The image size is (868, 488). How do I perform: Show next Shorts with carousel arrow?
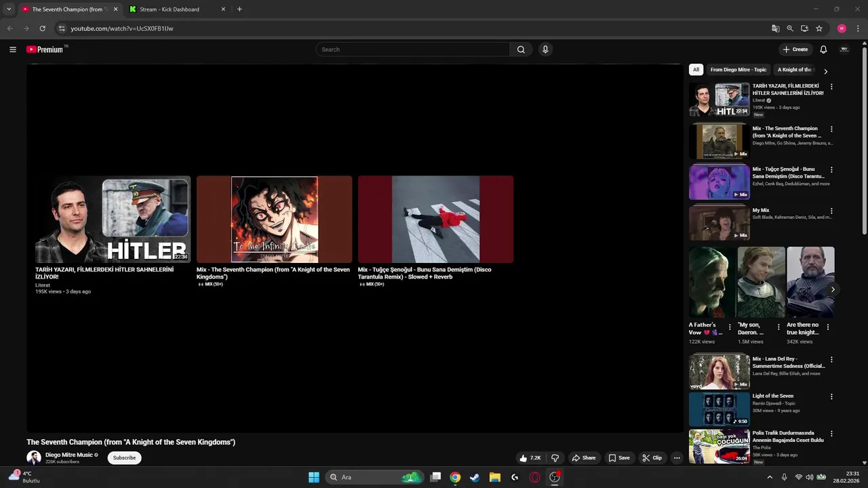833,289
